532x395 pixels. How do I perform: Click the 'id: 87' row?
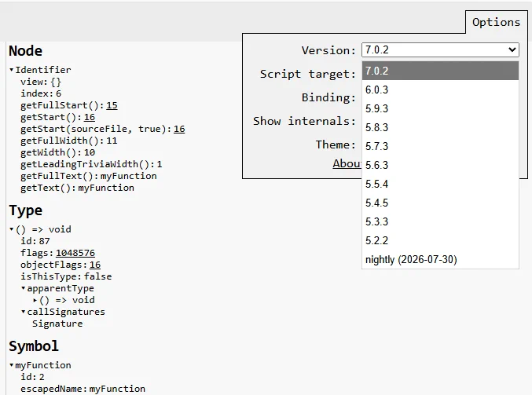(x=35, y=241)
